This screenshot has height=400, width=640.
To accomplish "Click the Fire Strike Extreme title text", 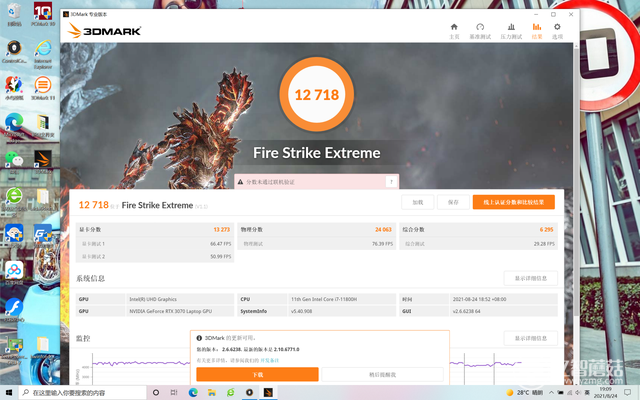I will click(x=317, y=153).
